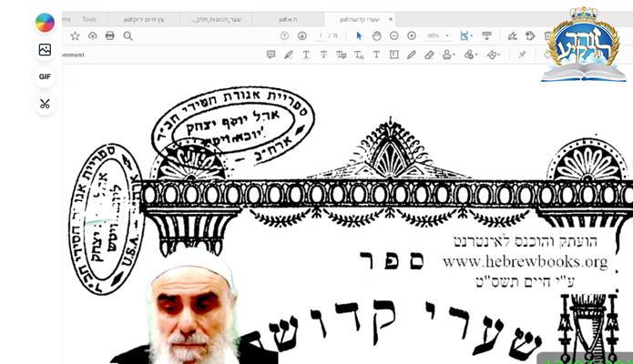Activate the hand pan tool
Viewport: 633px width, 364px height.
coord(376,35)
